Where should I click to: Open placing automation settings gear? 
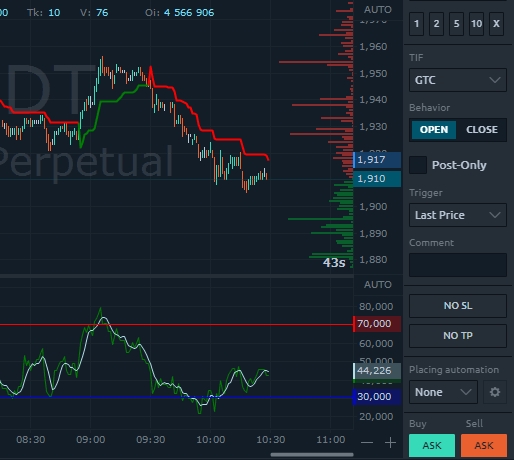[x=495, y=392]
